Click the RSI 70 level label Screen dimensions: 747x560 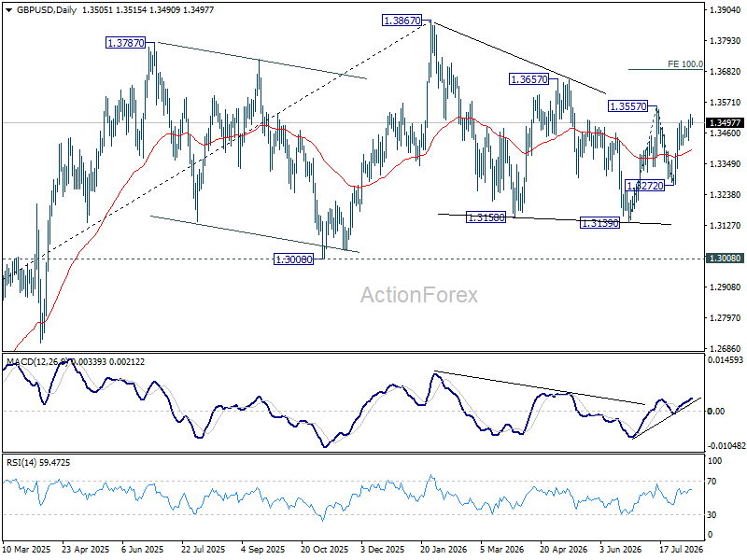tap(712, 482)
